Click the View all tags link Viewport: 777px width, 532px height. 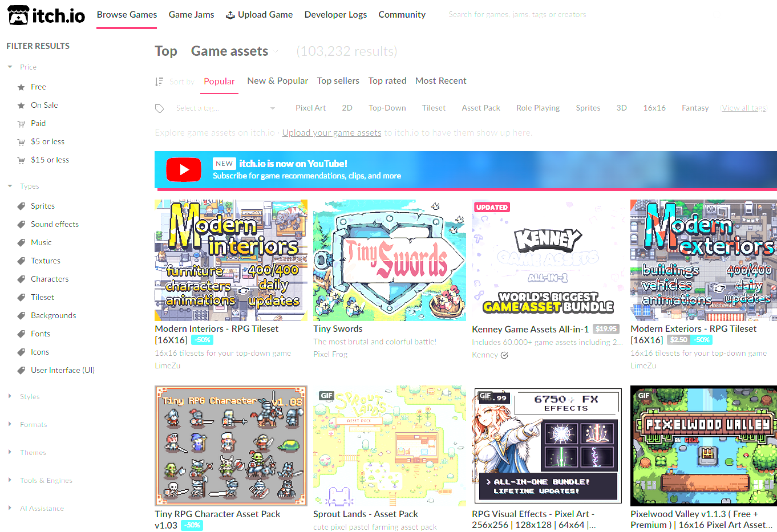click(744, 108)
